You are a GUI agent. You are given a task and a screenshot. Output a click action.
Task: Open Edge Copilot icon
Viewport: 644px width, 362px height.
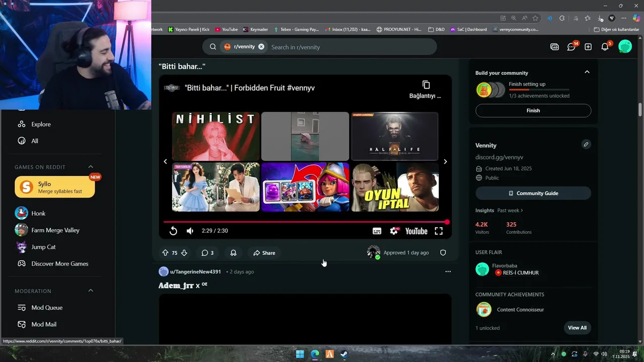pyautogui.click(x=636, y=18)
